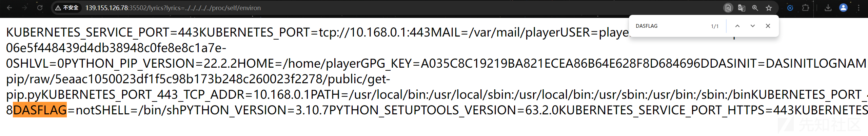Jump to previous find match
The width and height of the screenshot is (868, 136).
tap(737, 26)
